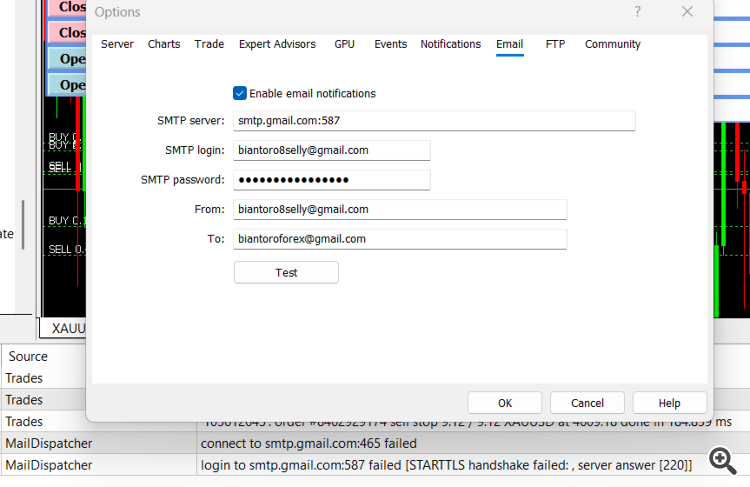Open the FTP tab
750x487 pixels.
[x=555, y=44]
